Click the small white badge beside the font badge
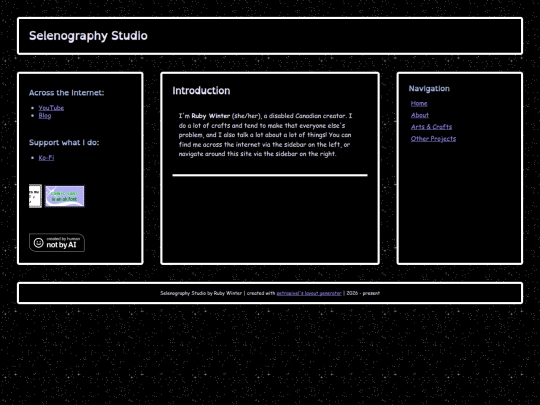 (35, 196)
